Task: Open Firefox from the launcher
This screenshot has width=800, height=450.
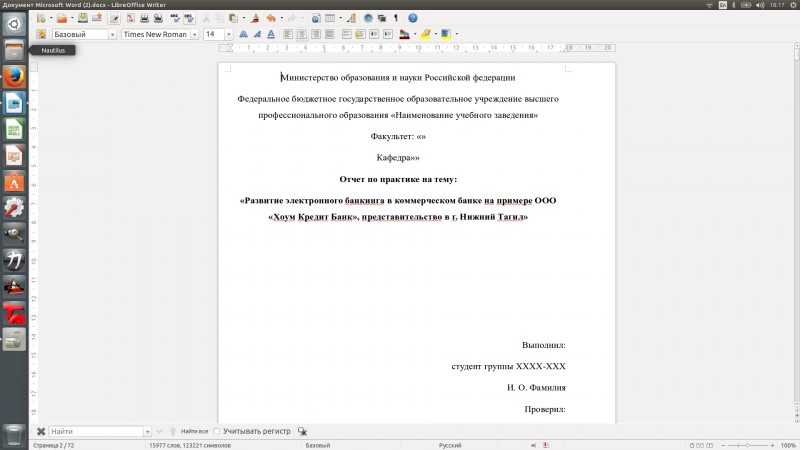Action: point(14,77)
